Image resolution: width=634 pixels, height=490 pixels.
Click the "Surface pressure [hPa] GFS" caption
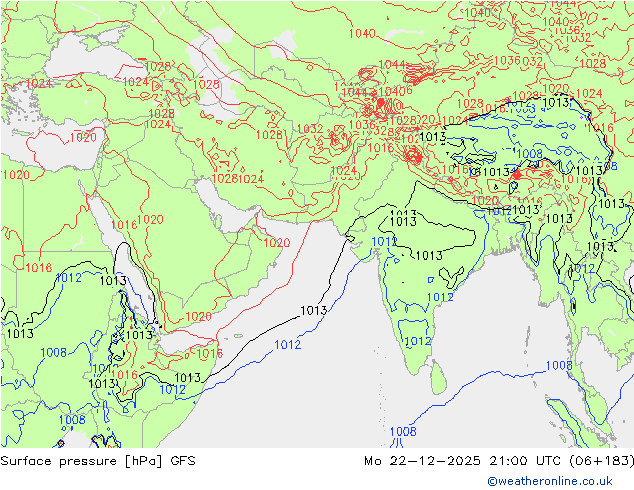click(x=98, y=461)
